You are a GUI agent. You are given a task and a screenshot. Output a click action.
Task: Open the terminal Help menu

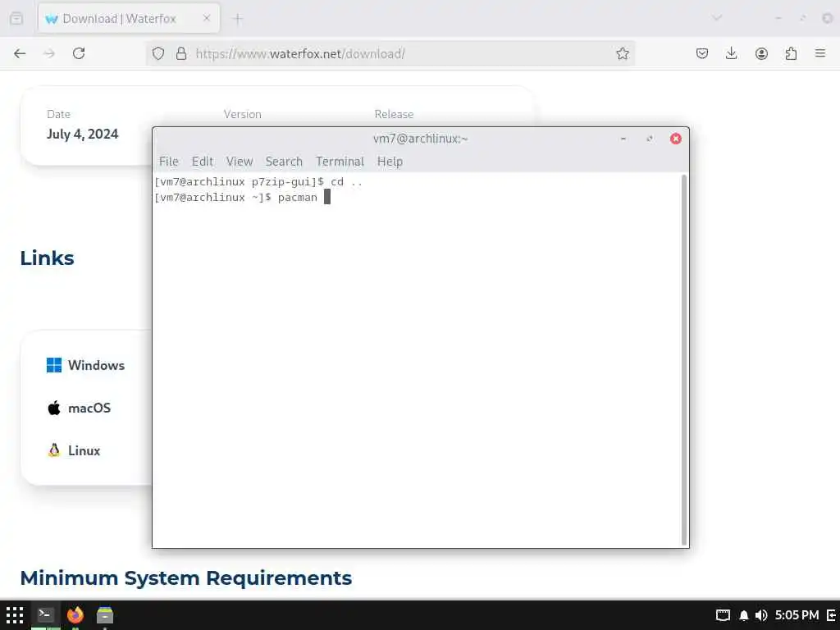click(390, 162)
